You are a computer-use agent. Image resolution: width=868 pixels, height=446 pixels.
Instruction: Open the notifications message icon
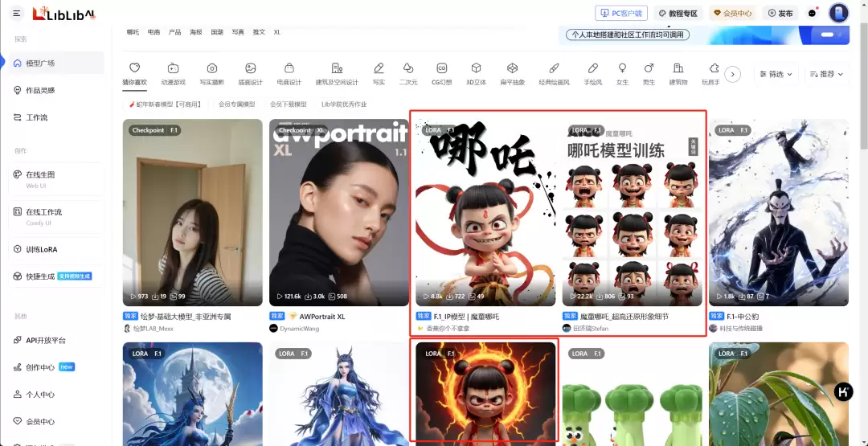812,14
